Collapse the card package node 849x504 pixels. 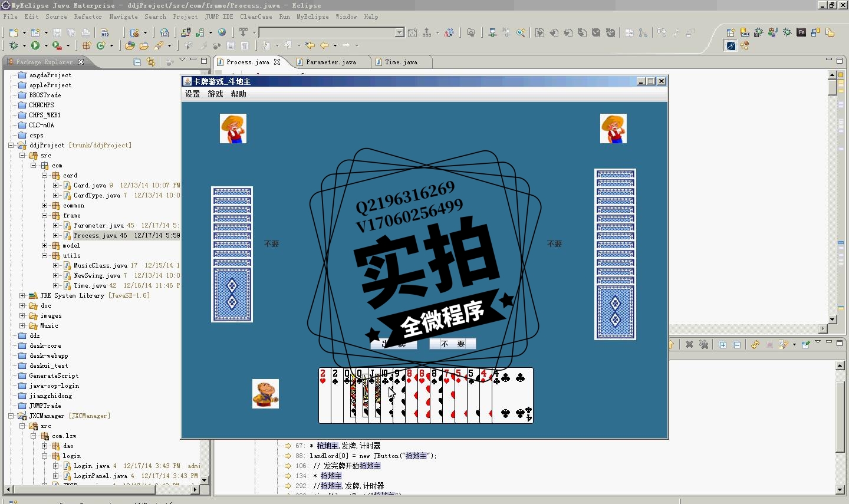45,175
